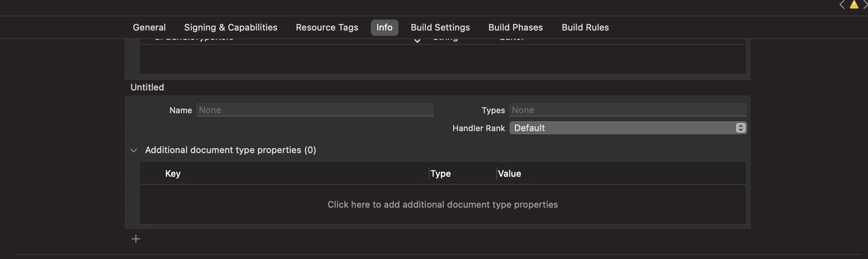This screenshot has width=868, height=259.
Task: Open the Signing & Capabilities tab
Action: [231, 27]
